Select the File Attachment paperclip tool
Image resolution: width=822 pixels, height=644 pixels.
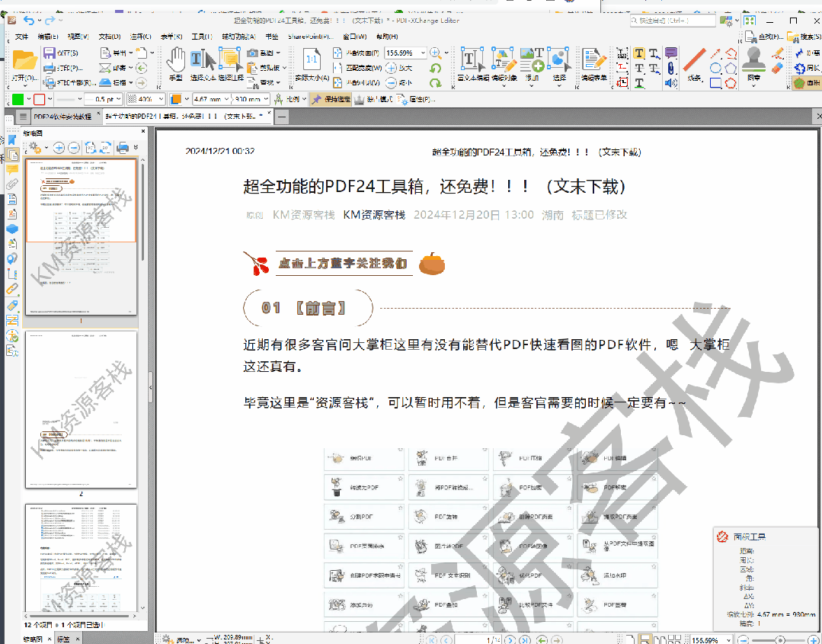(670, 68)
